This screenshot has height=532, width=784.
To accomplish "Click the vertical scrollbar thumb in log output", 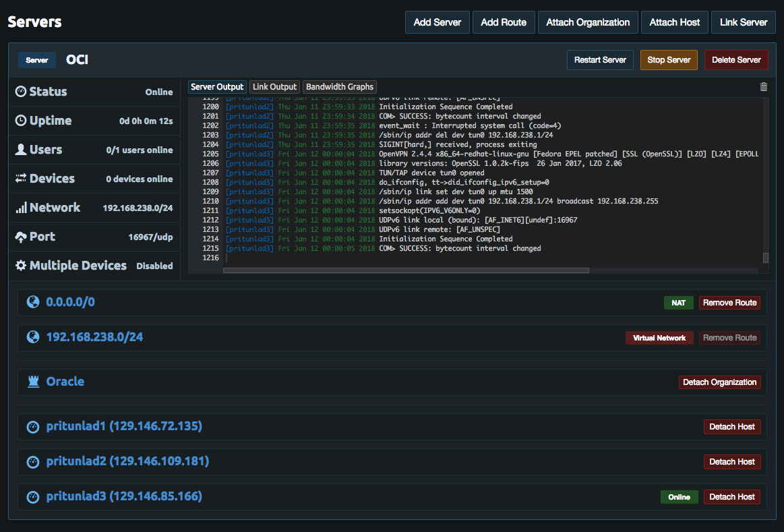I will point(765,258).
